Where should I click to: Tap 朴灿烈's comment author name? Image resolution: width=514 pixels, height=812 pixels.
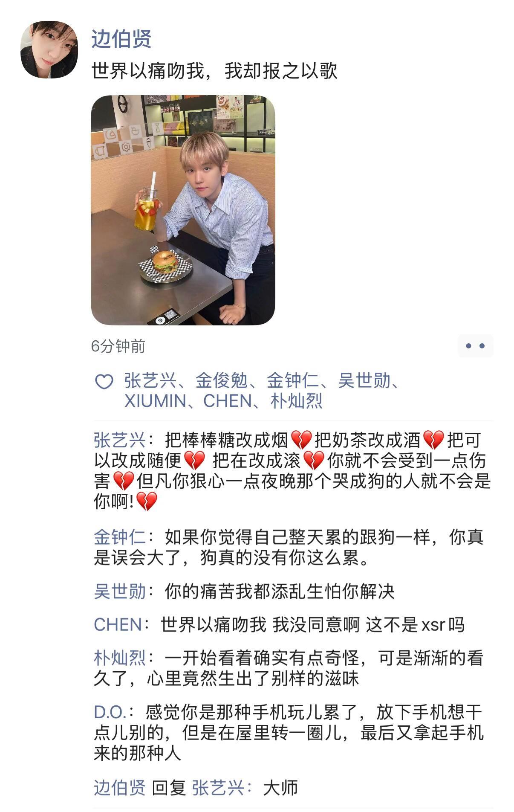point(120,658)
